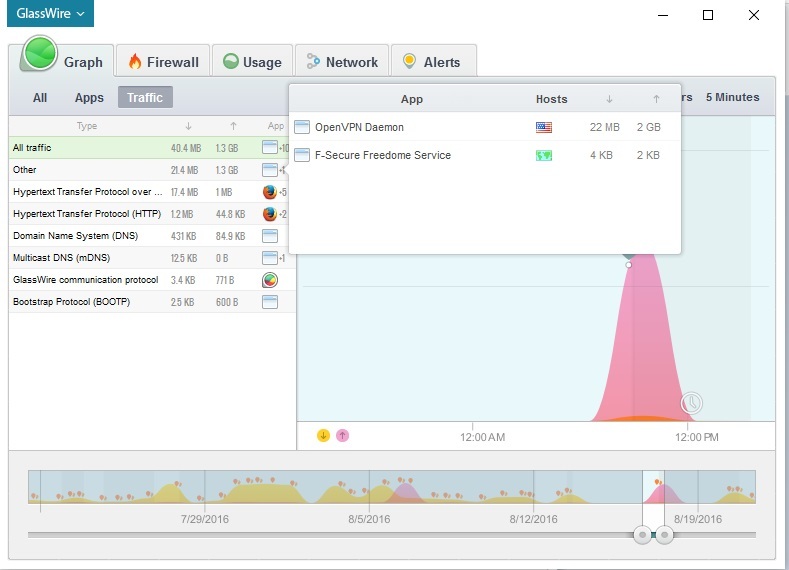Open the Usage tab
The width and height of the screenshot is (789, 570).
pyautogui.click(x=251, y=62)
